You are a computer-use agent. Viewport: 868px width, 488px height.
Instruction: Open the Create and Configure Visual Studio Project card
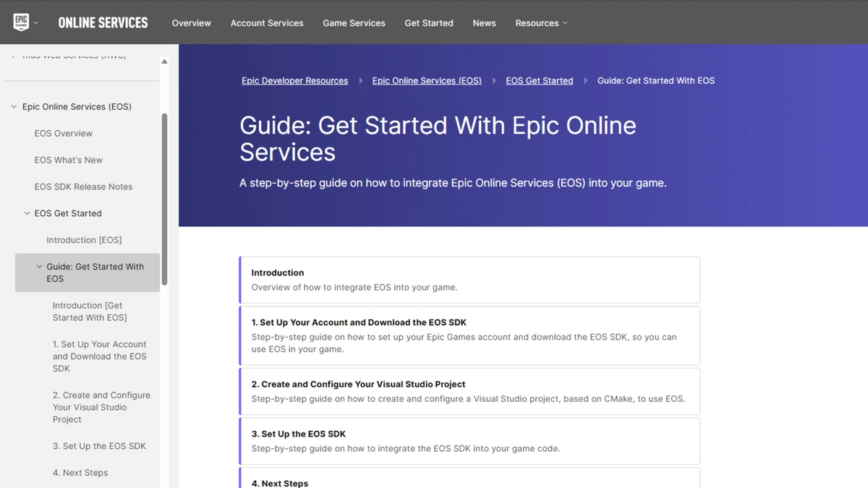[469, 391]
